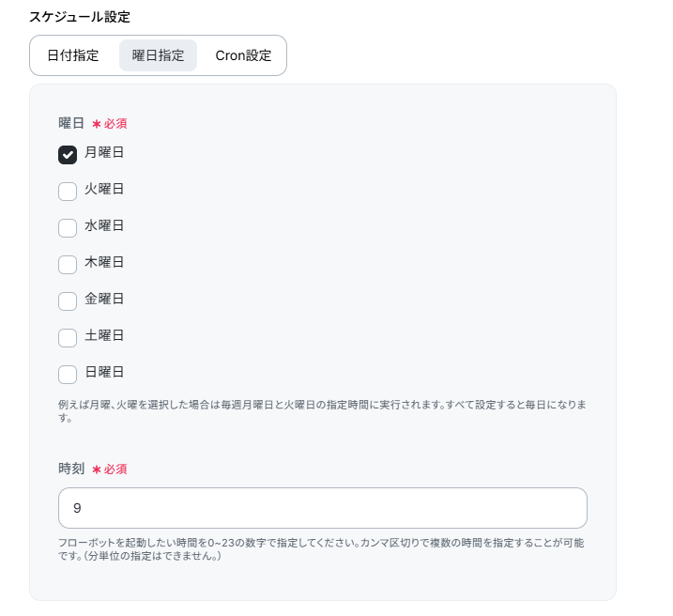Uncheck the 月曜日 checkbox
This screenshot has width=673, height=616.
[x=68, y=155]
